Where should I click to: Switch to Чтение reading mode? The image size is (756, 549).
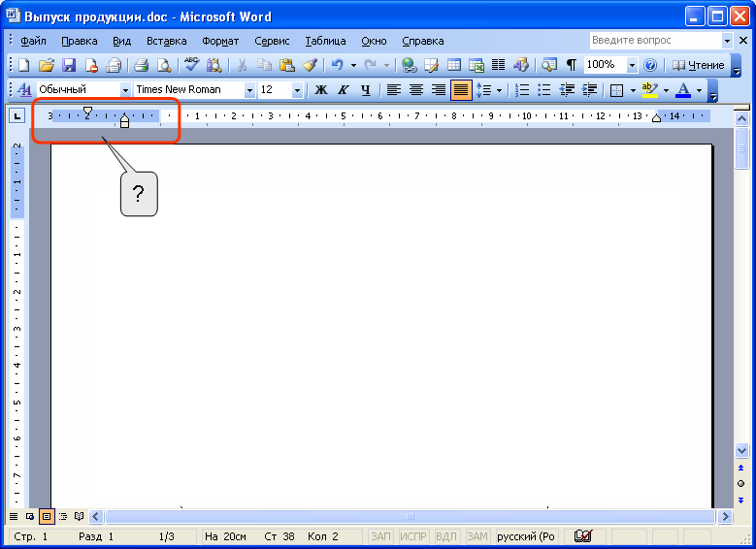pos(698,65)
